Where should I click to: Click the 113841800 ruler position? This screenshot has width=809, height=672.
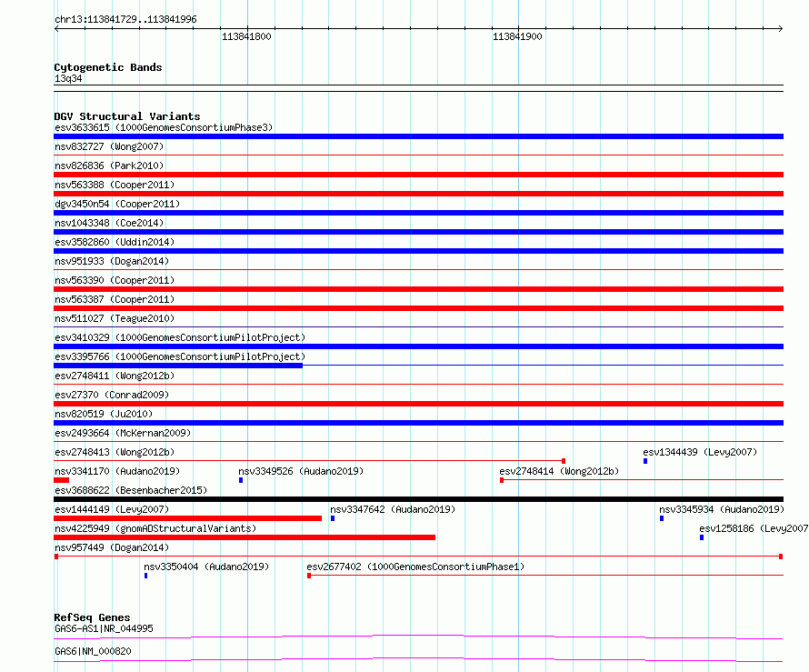pos(246,36)
